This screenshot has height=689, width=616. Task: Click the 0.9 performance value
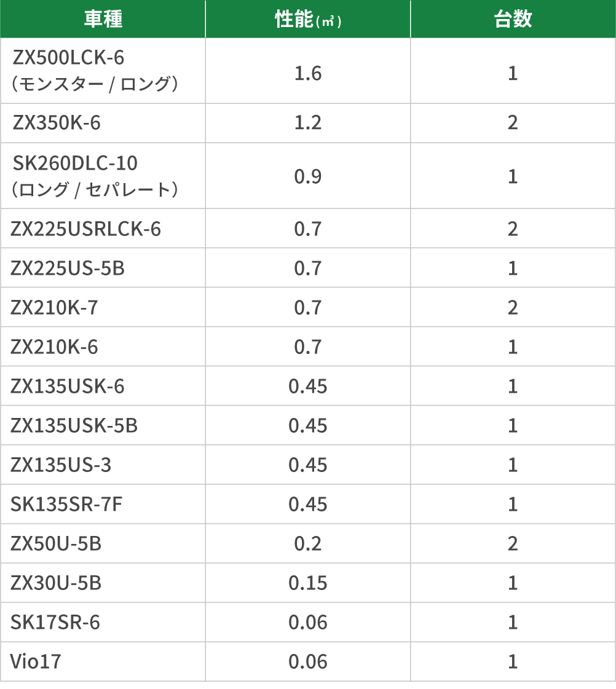tap(308, 176)
